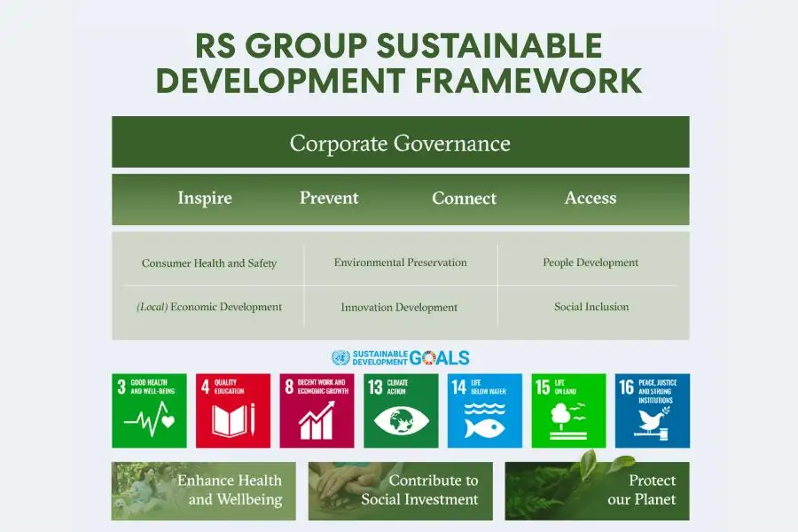Click the UN Sustainable Development Goals logo
The image size is (798, 532).
click(401, 357)
